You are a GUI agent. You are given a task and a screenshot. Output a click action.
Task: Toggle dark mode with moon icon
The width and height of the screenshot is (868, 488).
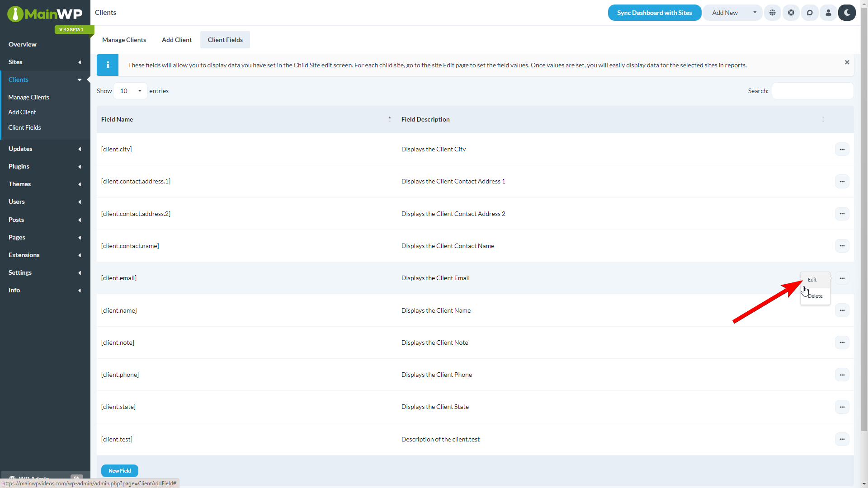coord(847,13)
